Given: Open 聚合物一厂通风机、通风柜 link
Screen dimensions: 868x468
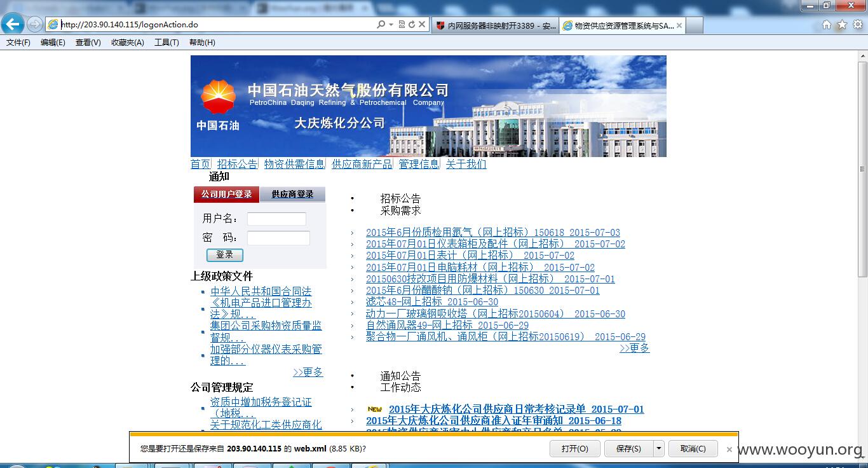Looking at the screenshot, I should tap(506, 337).
